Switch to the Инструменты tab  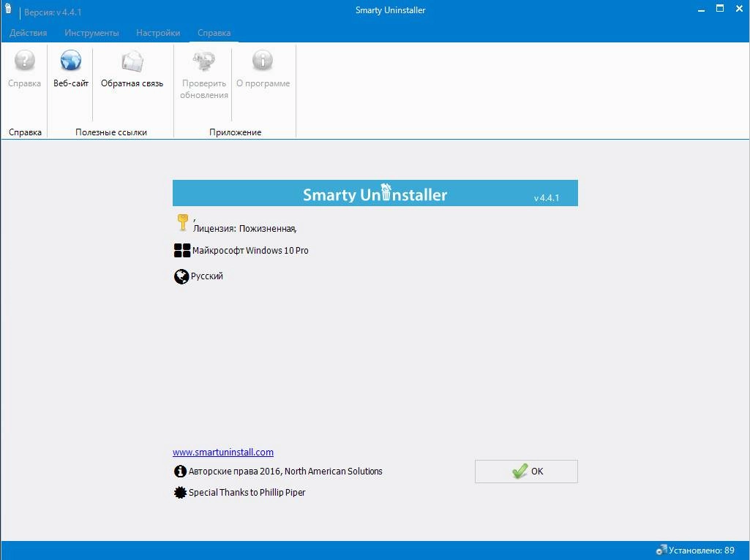tap(92, 33)
